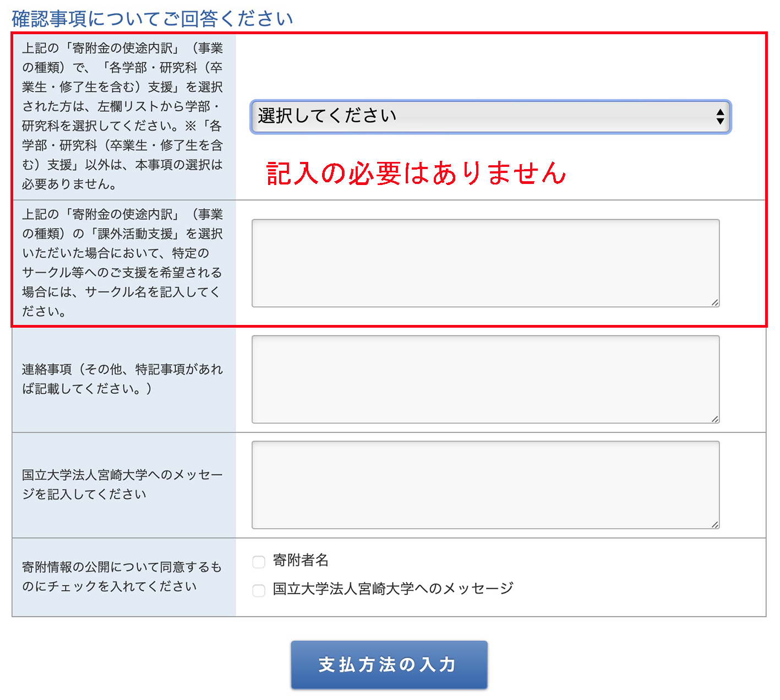Screen dimensions: 780x700
Task: Focus the circle name text area
Action: pyautogui.click(x=485, y=263)
